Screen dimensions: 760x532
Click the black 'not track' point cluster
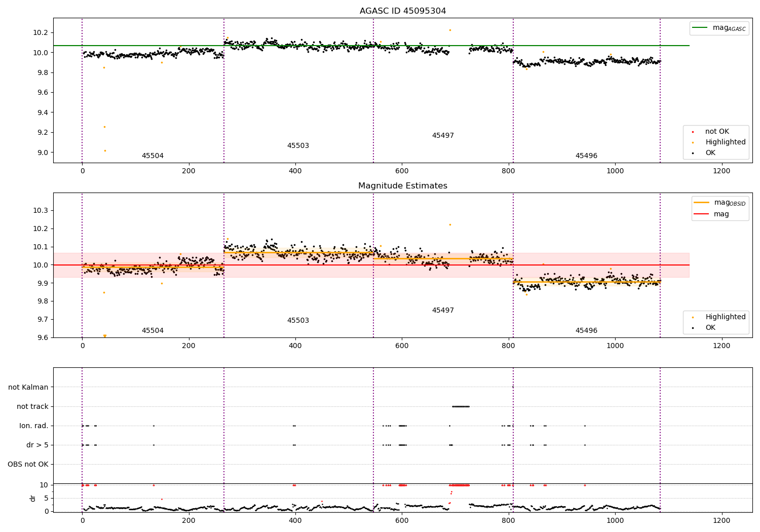[461, 406]
